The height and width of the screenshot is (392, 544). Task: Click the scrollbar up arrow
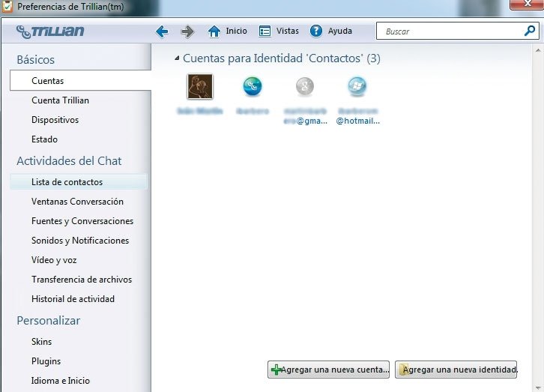(x=538, y=50)
